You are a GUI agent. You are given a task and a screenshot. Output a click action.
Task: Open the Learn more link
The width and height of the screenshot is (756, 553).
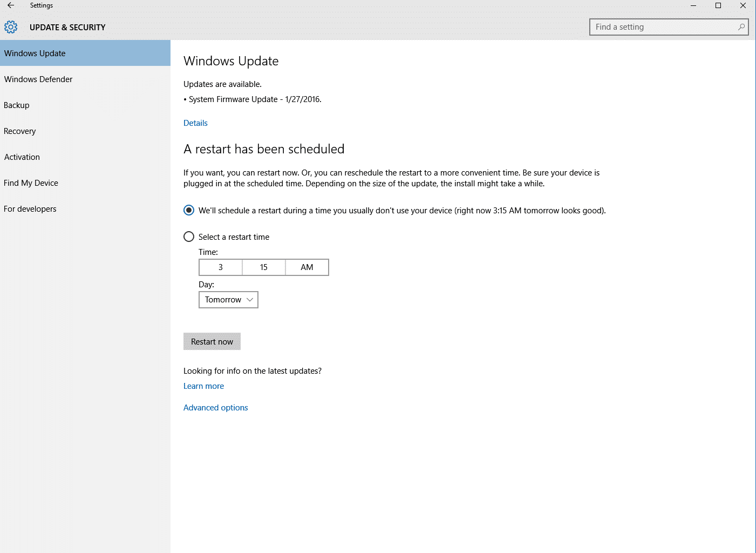coord(203,386)
